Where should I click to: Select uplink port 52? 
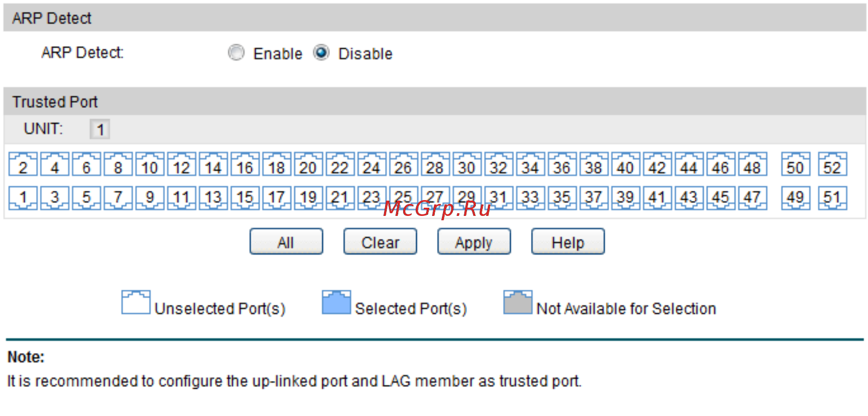[x=832, y=165]
